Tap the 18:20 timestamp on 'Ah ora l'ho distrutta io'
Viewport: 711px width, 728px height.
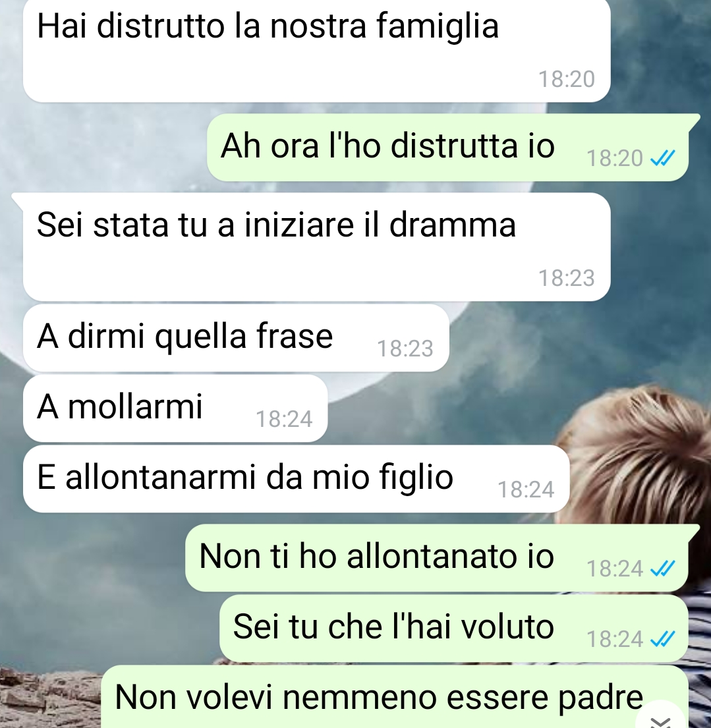614,158
